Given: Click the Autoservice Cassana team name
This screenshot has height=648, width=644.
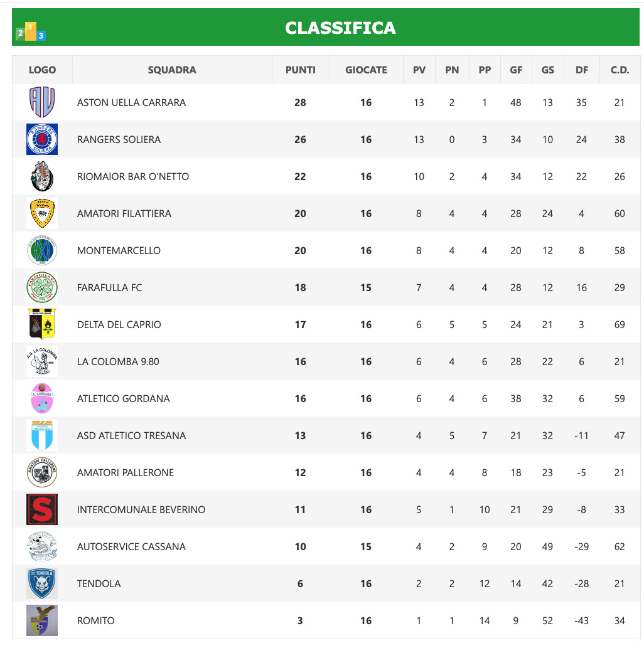Looking at the screenshot, I should pos(131,546).
